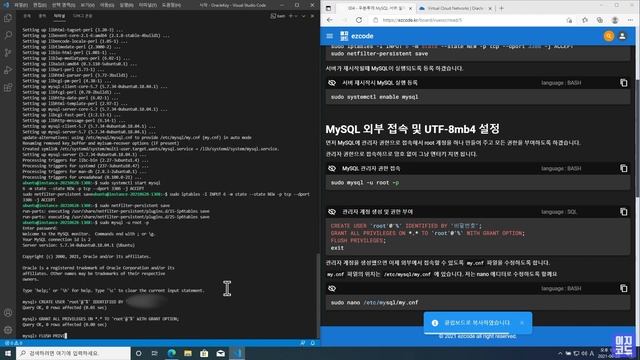640x360 pixels.
Task: Open the notifications bell in VS Code status bar
Action: (x=313, y=343)
